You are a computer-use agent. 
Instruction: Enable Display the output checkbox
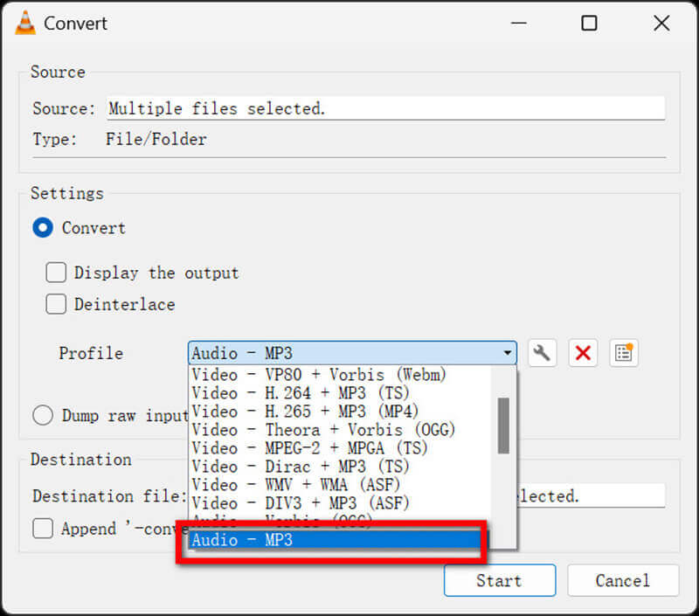pos(56,273)
